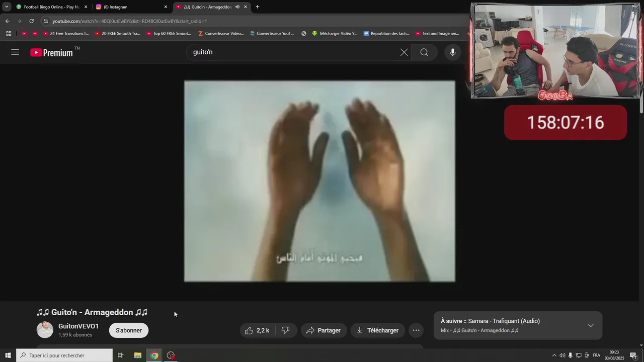Subscribe with the S'abonner button
This screenshot has width=644, height=362.
pos(129,330)
